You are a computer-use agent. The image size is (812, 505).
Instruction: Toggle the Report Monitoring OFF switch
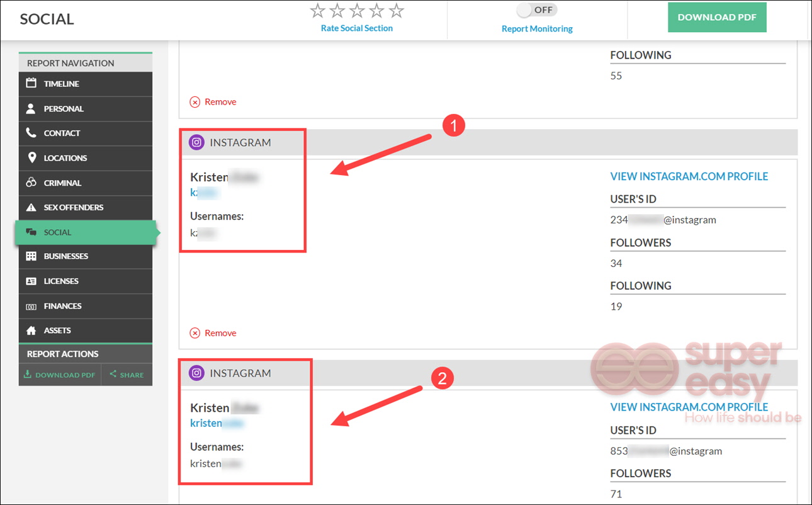coord(537,11)
